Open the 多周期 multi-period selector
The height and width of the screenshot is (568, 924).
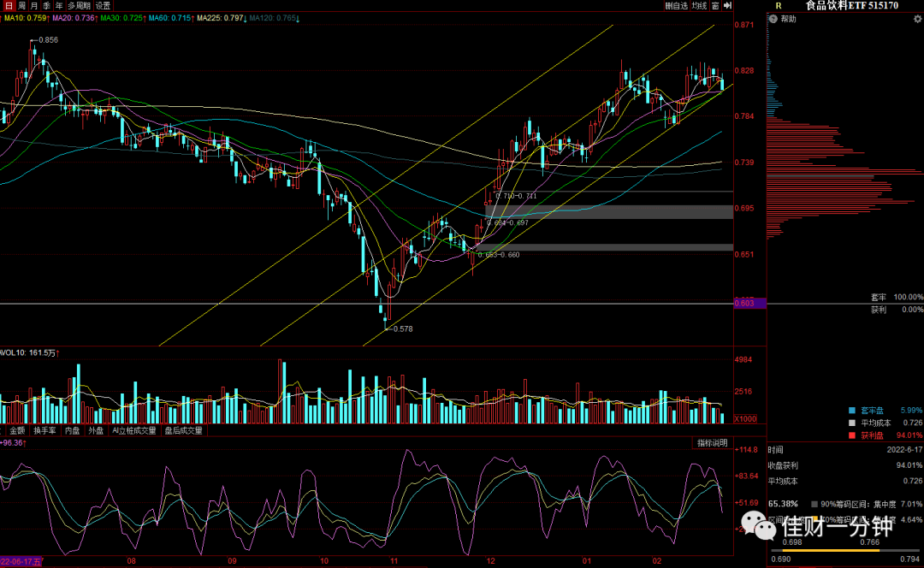[x=79, y=5]
